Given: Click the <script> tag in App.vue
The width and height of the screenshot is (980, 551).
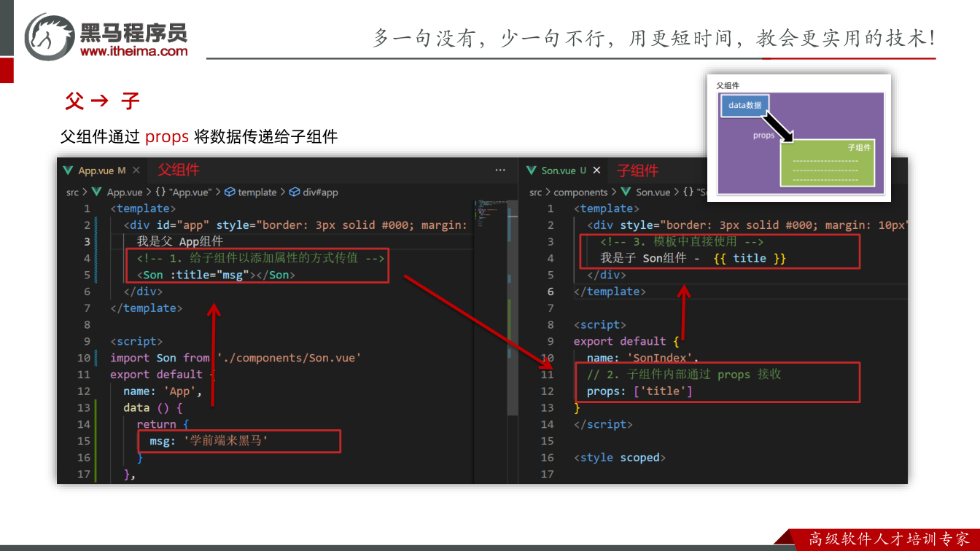Looking at the screenshot, I should click(136, 341).
